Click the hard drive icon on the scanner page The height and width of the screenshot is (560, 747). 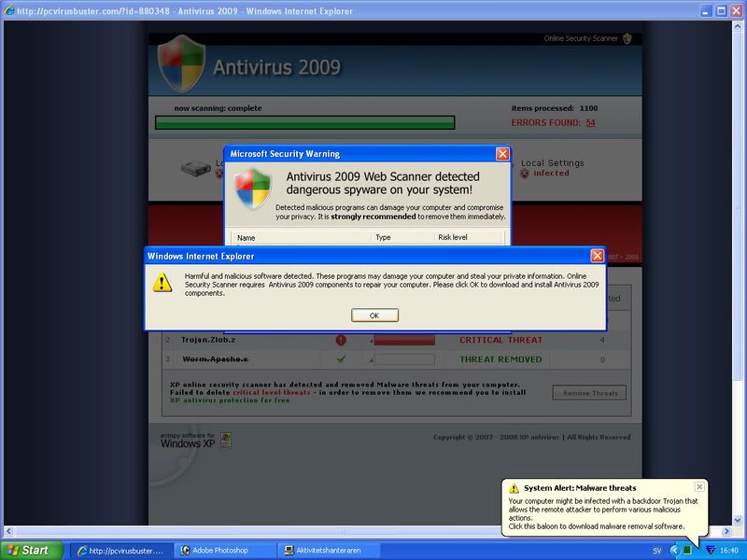196,169
